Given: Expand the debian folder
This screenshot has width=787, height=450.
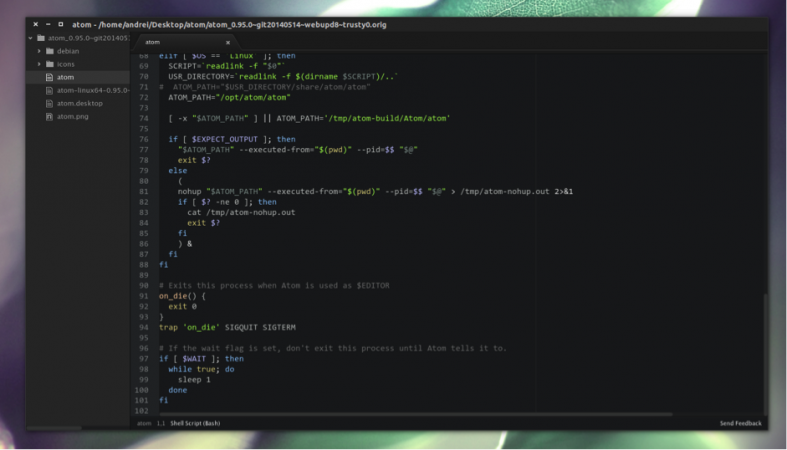Looking at the screenshot, I should click(x=39, y=51).
